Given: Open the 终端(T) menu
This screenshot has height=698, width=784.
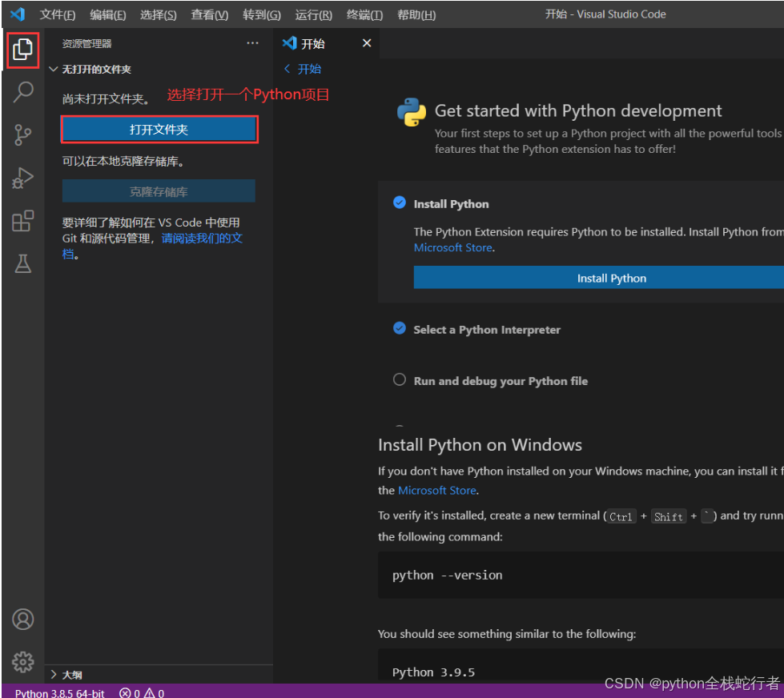Looking at the screenshot, I should tap(364, 14).
